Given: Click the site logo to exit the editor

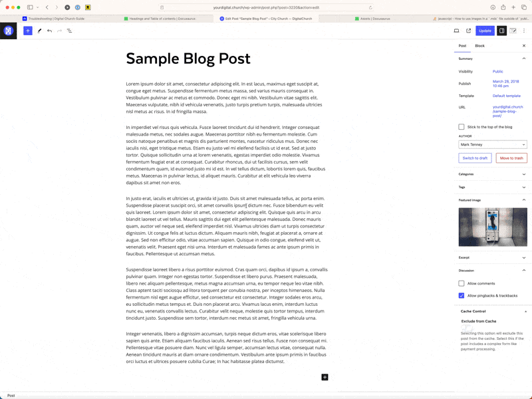Looking at the screenshot, I should (8, 31).
